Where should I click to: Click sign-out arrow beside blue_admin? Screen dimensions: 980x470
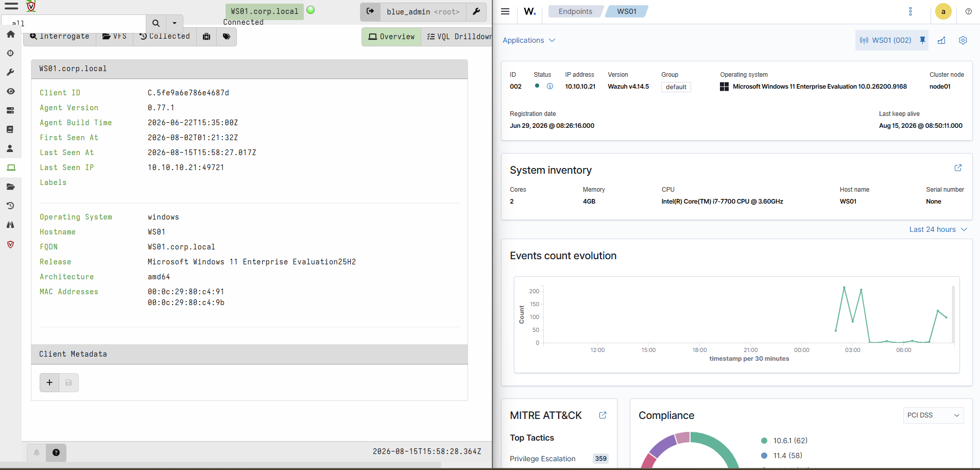pos(370,11)
